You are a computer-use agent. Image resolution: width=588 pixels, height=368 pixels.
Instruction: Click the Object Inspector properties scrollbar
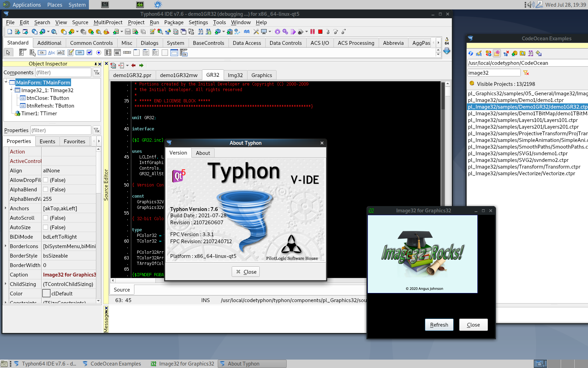tap(98, 224)
